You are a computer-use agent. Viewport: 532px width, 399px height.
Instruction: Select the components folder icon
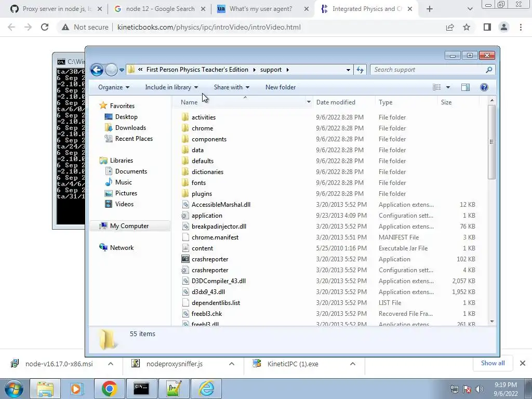pos(185,139)
